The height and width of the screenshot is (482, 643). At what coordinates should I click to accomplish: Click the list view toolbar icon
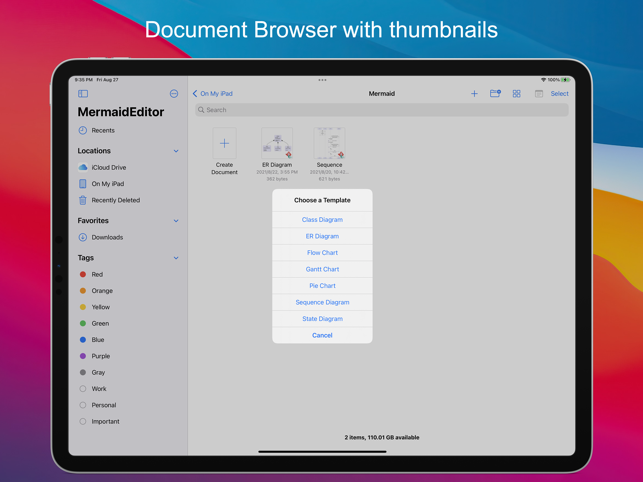(539, 94)
